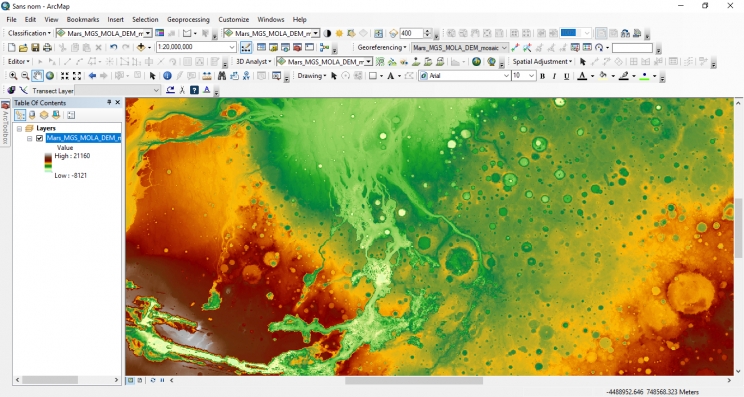Click the Add Data button icon

[141, 47]
